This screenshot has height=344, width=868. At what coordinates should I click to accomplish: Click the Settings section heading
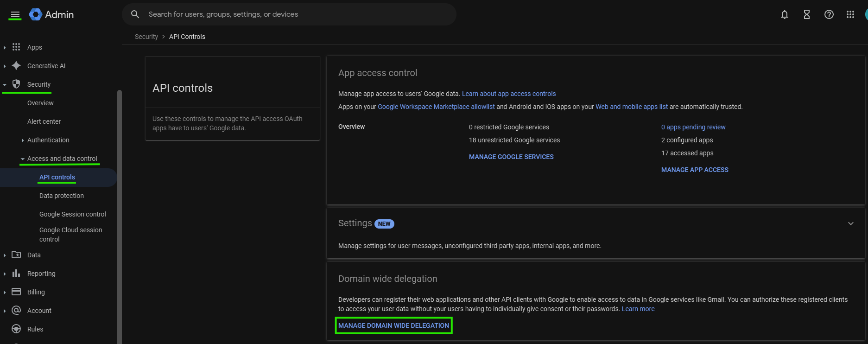[355, 223]
